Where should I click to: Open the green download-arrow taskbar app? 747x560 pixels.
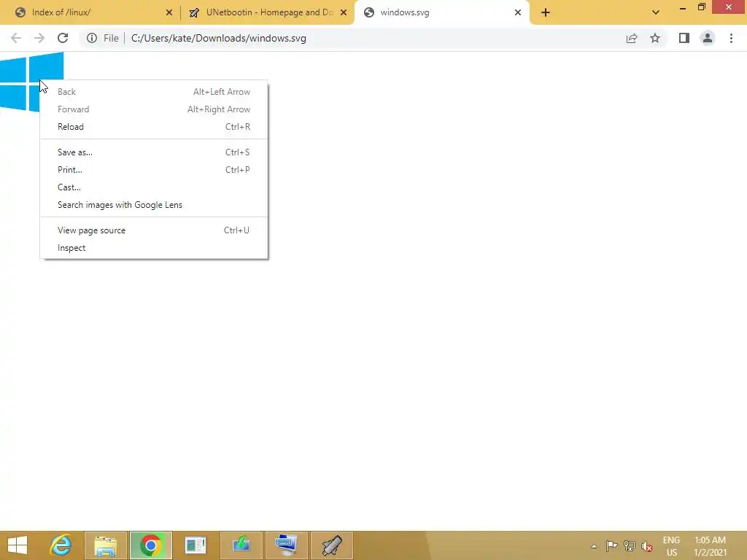click(241, 545)
